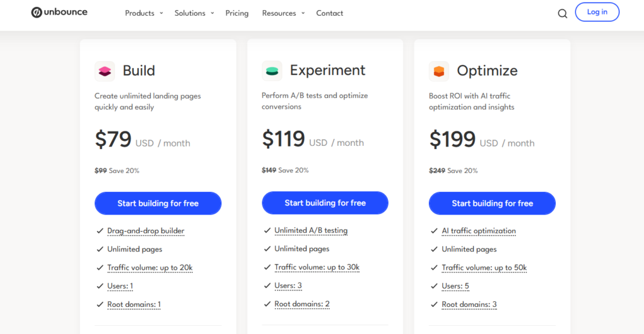
Task: Click the checkmark beside AI traffic optimization
Action: coord(434,231)
